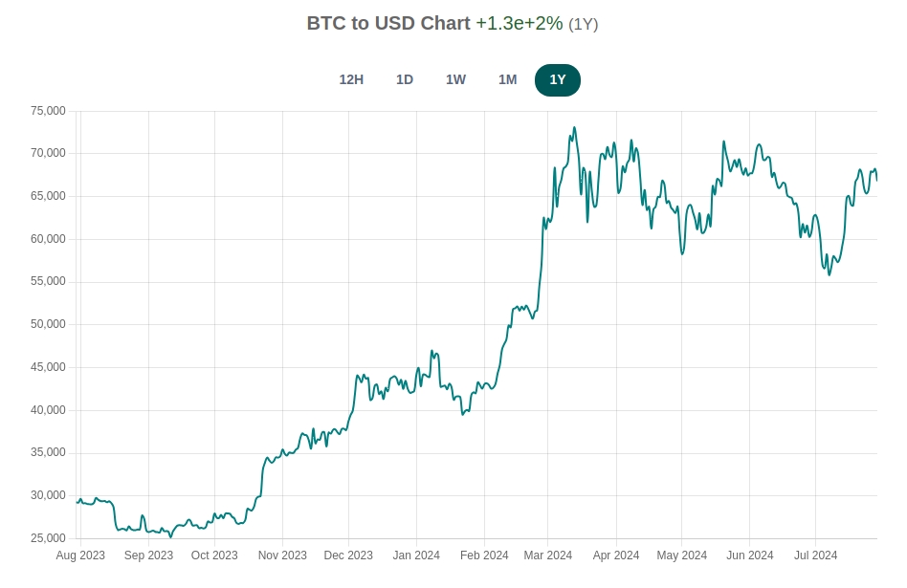Click the 60,000 y-axis label
Viewport: 907px width, 588px height.
pos(48,239)
